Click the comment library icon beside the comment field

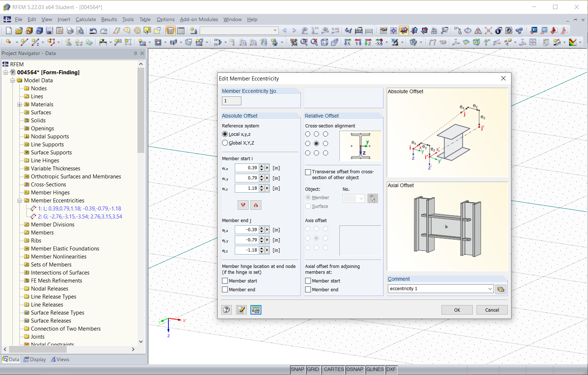tap(501, 289)
